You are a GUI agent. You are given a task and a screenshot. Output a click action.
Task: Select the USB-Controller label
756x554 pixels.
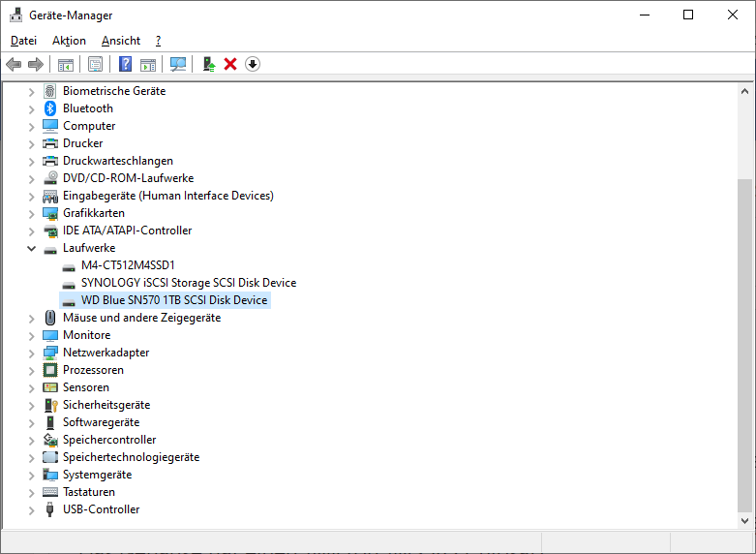(102, 509)
